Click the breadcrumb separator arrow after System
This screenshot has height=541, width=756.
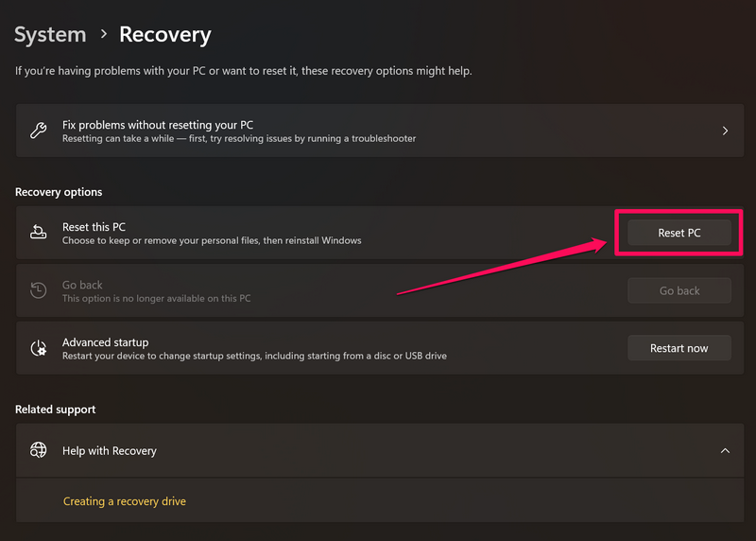point(103,36)
